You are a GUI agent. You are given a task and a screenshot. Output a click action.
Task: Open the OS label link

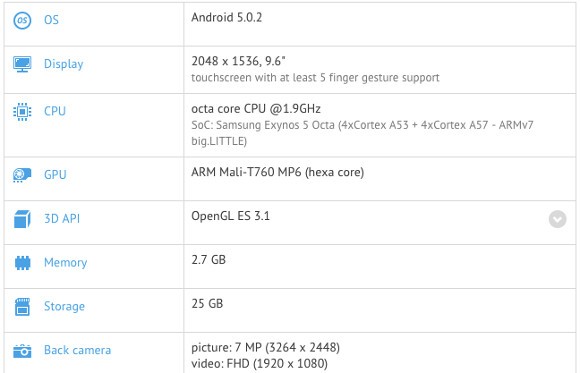point(51,20)
